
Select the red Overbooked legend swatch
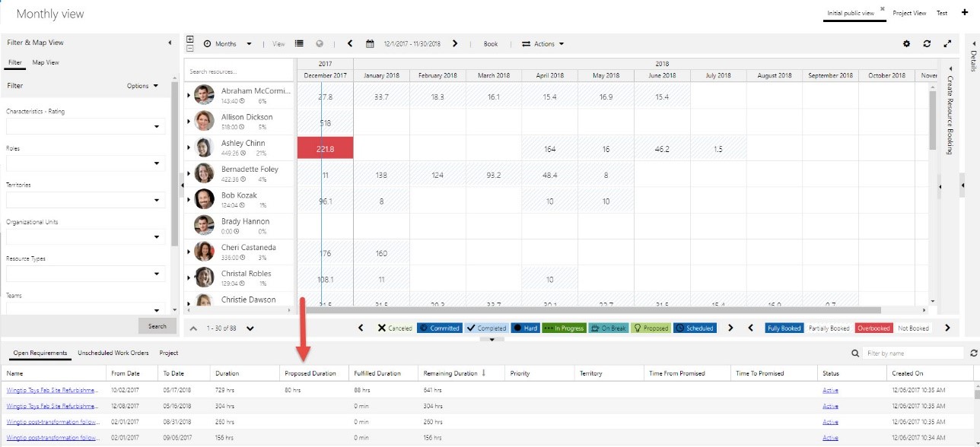[872, 328]
